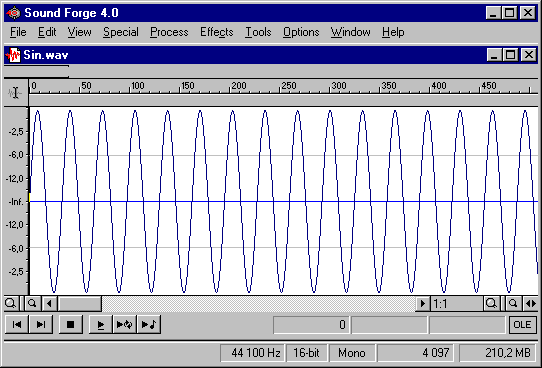Image resolution: width=542 pixels, height=368 pixels.
Task: Click the OLE drag button
Action: click(x=522, y=324)
